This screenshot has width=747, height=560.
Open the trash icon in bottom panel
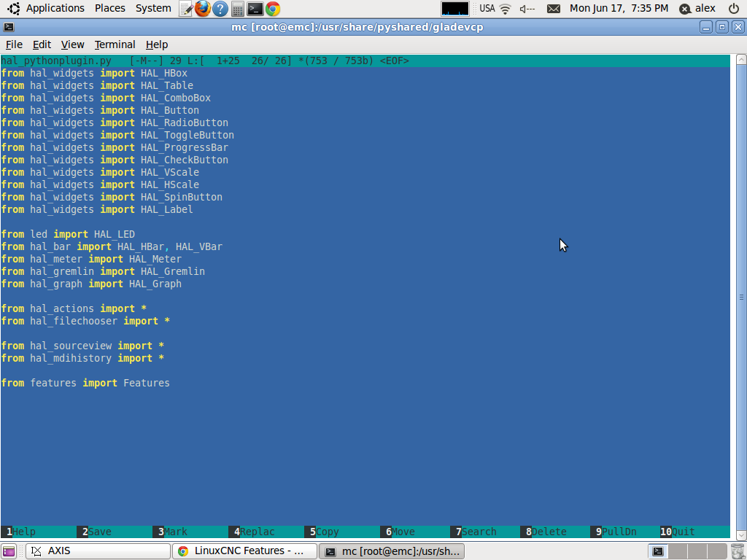coord(738,551)
